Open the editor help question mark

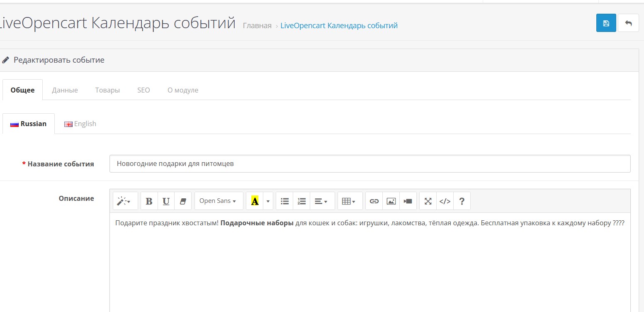click(462, 201)
